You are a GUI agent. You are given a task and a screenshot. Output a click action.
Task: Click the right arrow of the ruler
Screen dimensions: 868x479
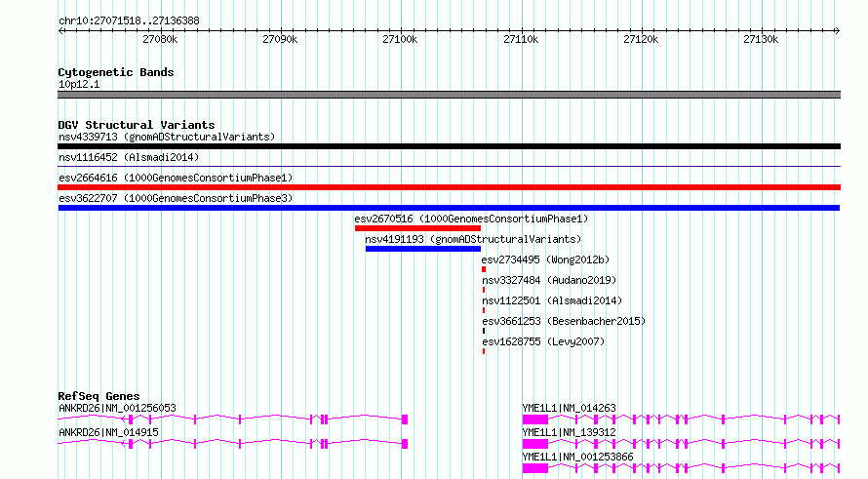837,30
